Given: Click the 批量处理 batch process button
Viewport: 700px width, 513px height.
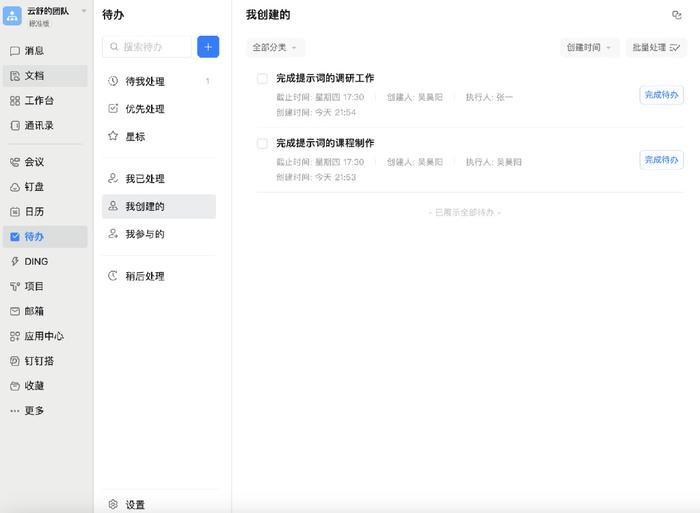Looking at the screenshot, I should pos(656,47).
